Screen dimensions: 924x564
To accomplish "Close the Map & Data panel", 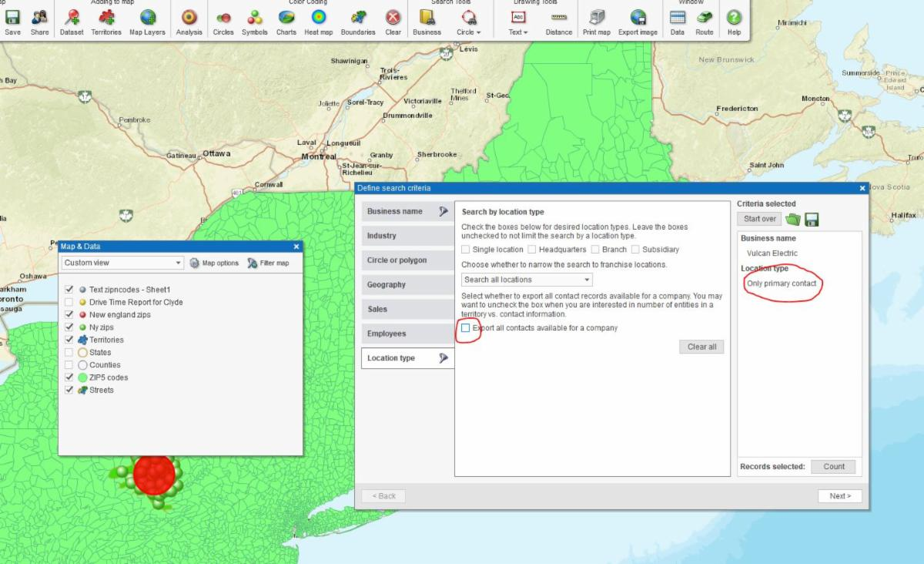I will click(296, 247).
